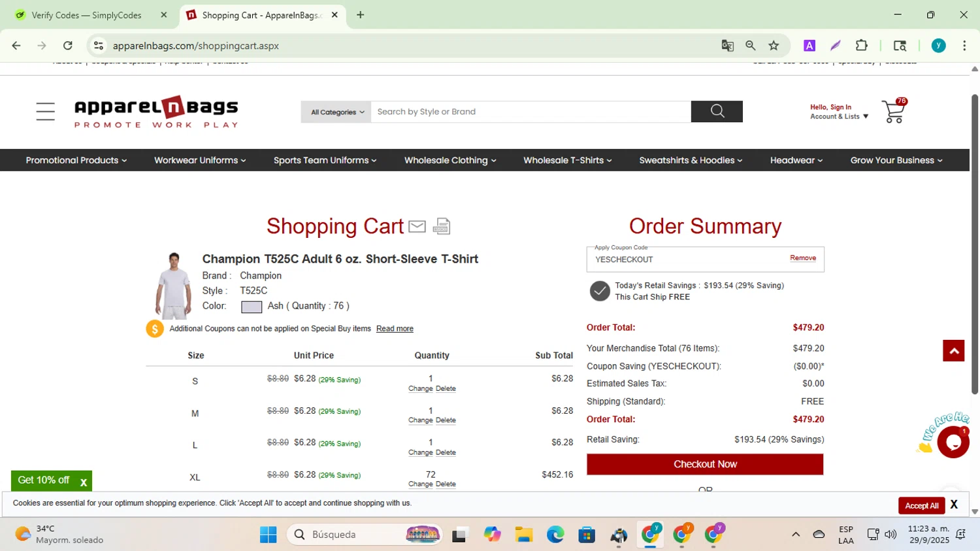This screenshot has width=980, height=551.
Task: Click the Champion T-shirt product thumbnail
Action: [173, 286]
